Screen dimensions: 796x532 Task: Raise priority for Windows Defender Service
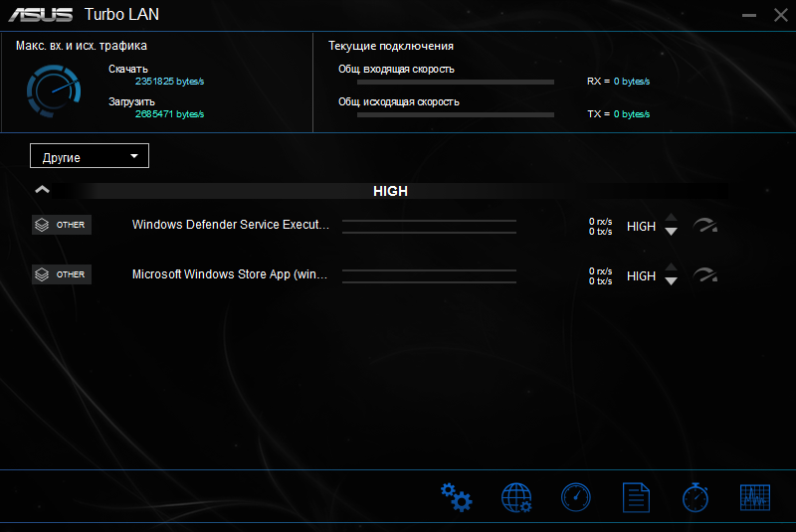(x=671, y=218)
